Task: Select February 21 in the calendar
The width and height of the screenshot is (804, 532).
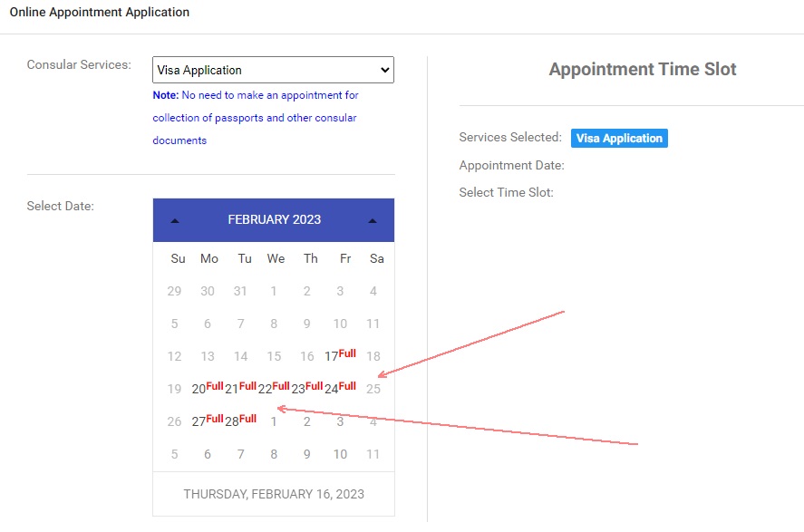Action: (x=232, y=389)
